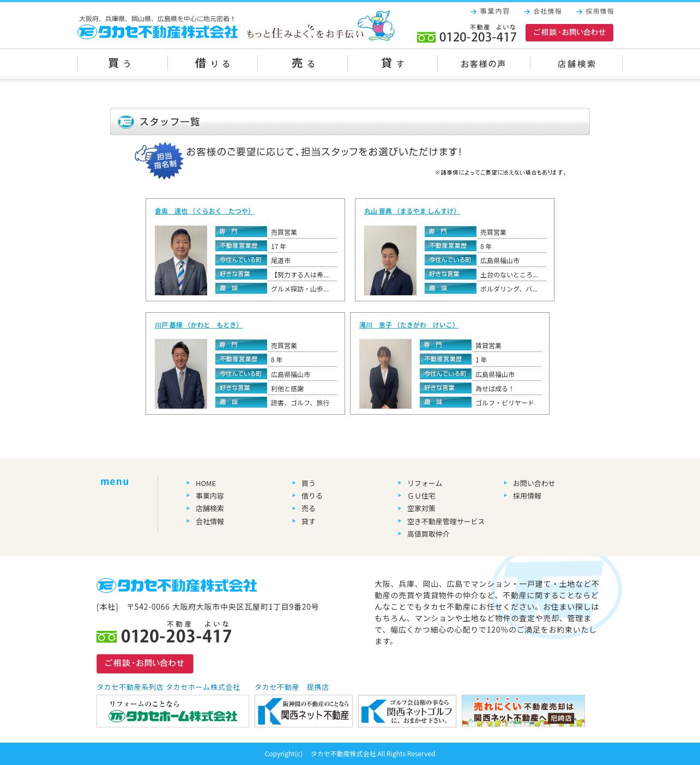Select 店舗検索 in the main navigation

tap(576, 64)
